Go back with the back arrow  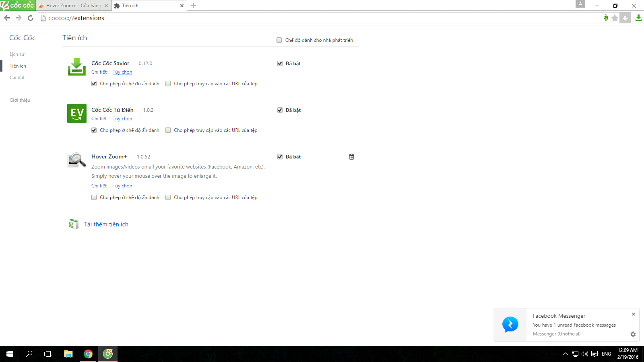[x=7, y=18]
